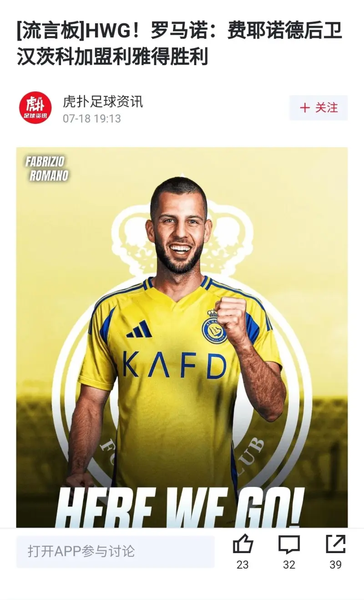
Task: Open comments via speech bubble icon
Action: 289,544
